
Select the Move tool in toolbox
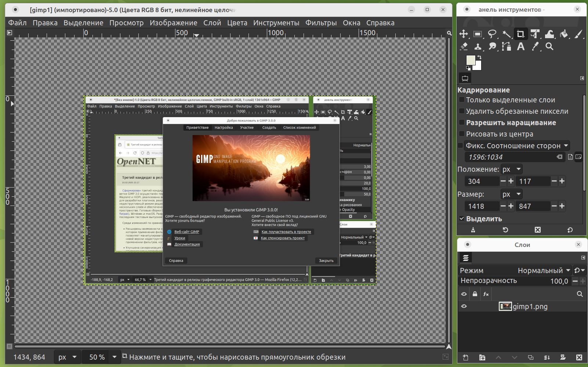(x=464, y=34)
